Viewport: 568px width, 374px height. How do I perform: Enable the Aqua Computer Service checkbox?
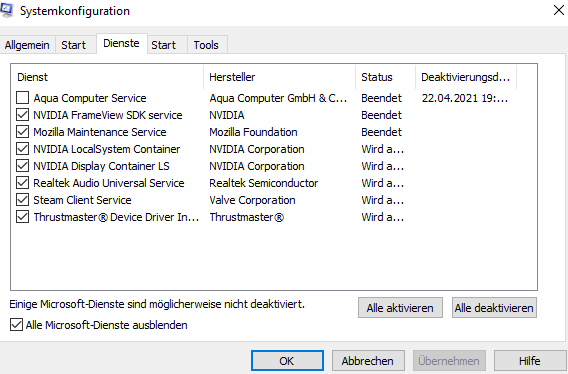click(22, 98)
